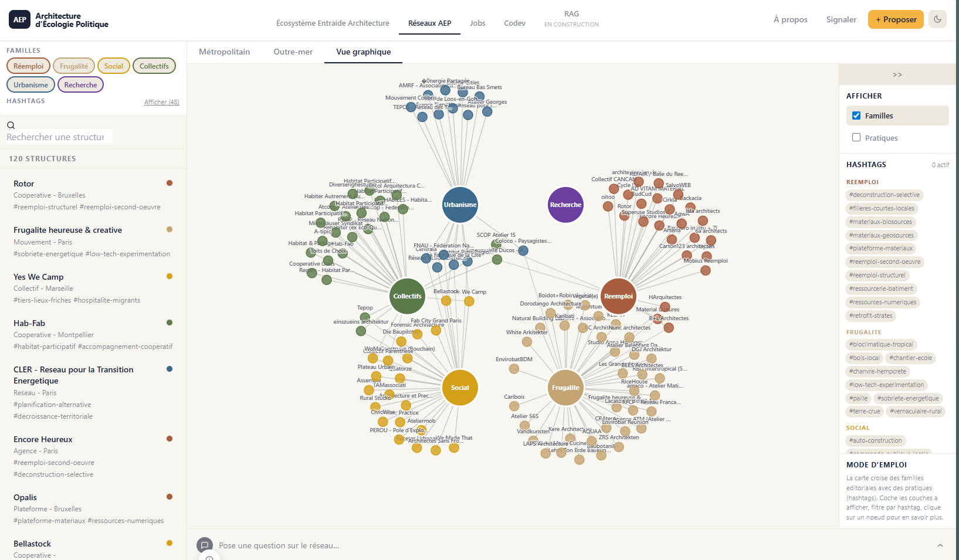Click the We Camp graph node
This screenshot has width=959, height=560.
pyautogui.click(x=469, y=301)
